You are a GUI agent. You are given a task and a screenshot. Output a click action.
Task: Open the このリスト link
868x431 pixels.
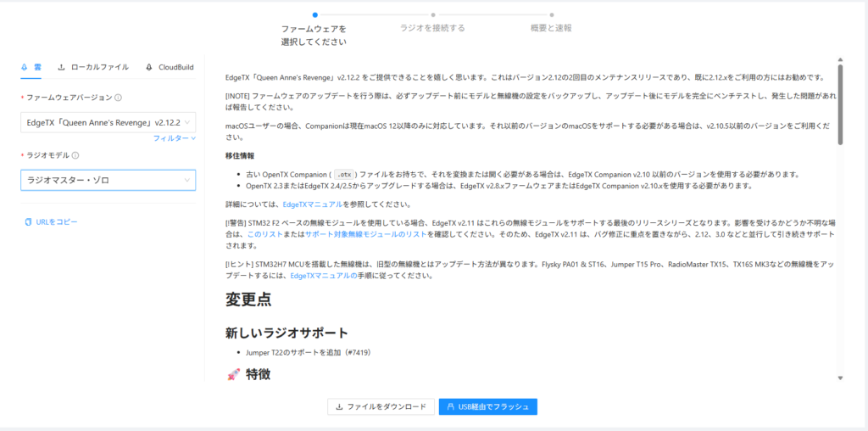pyautogui.click(x=267, y=234)
